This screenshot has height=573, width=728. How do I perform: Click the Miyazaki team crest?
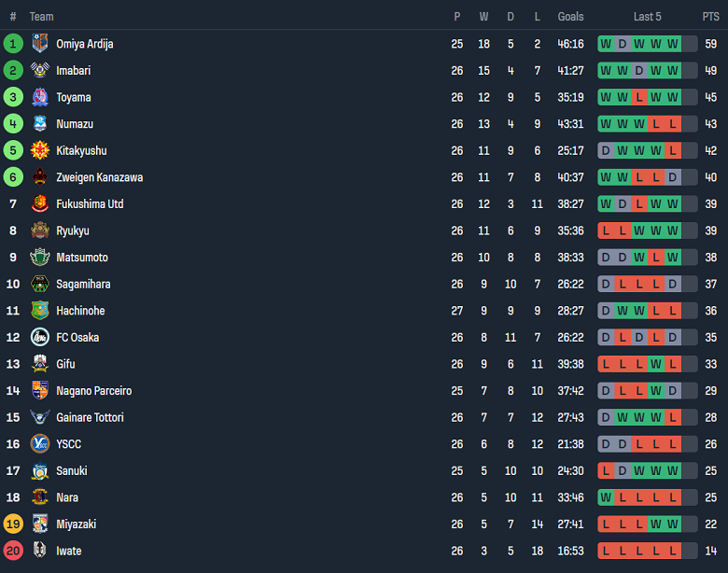pyautogui.click(x=39, y=524)
